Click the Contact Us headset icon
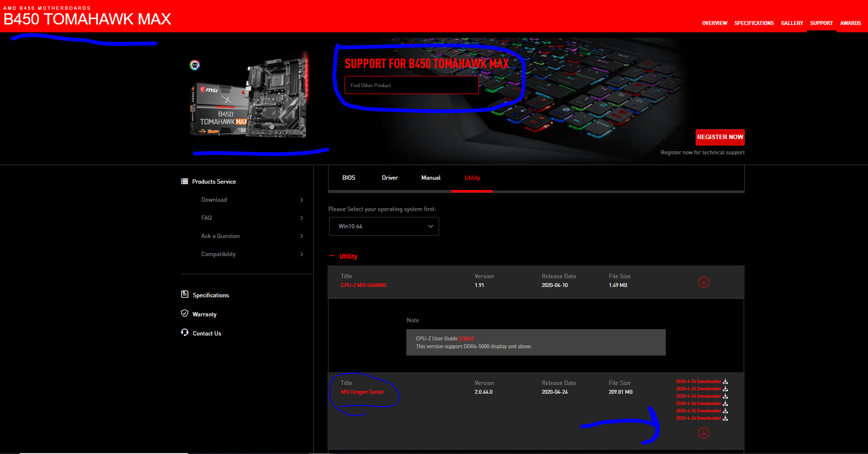The width and height of the screenshot is (868, 454). point(185,333)
